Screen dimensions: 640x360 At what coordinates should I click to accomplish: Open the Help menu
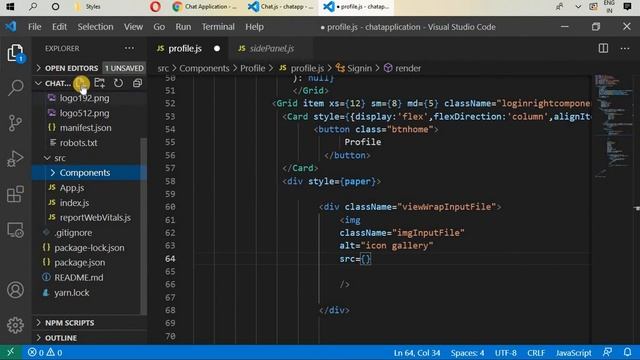point(254,27)
